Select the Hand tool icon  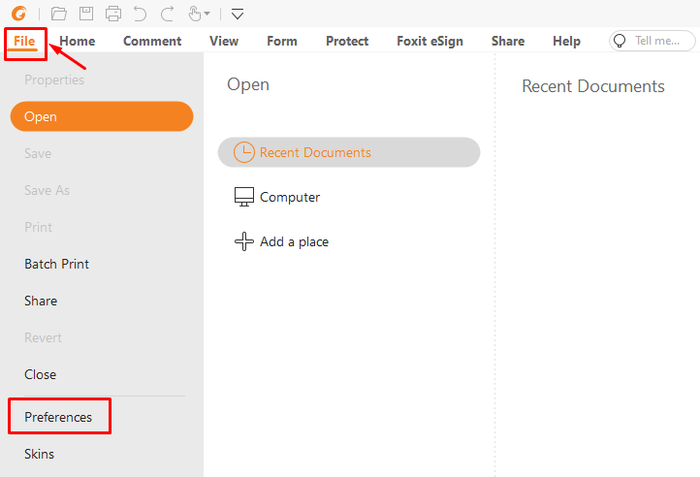(x=195, y=14)
